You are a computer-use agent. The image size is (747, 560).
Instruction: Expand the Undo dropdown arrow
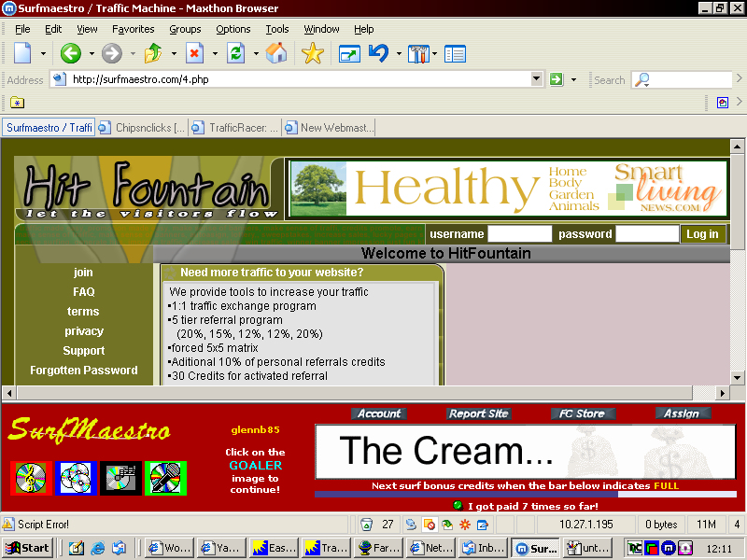[399, 54]
